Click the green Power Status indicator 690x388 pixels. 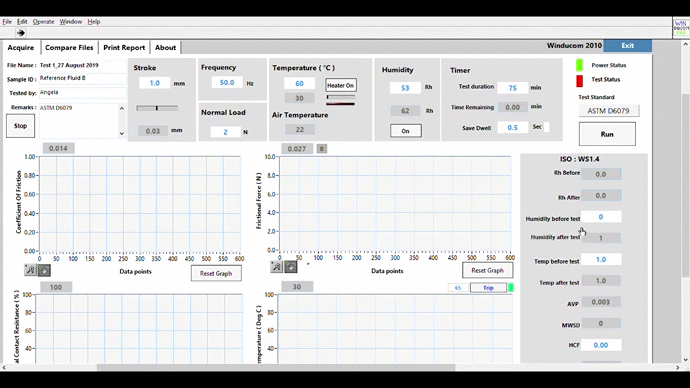point(580,65)
